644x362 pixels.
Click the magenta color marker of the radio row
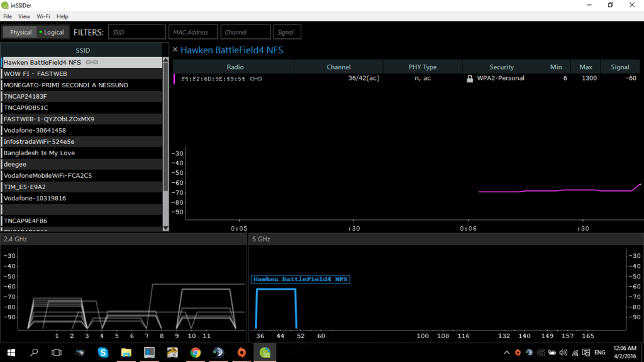[x=175, y=79]
